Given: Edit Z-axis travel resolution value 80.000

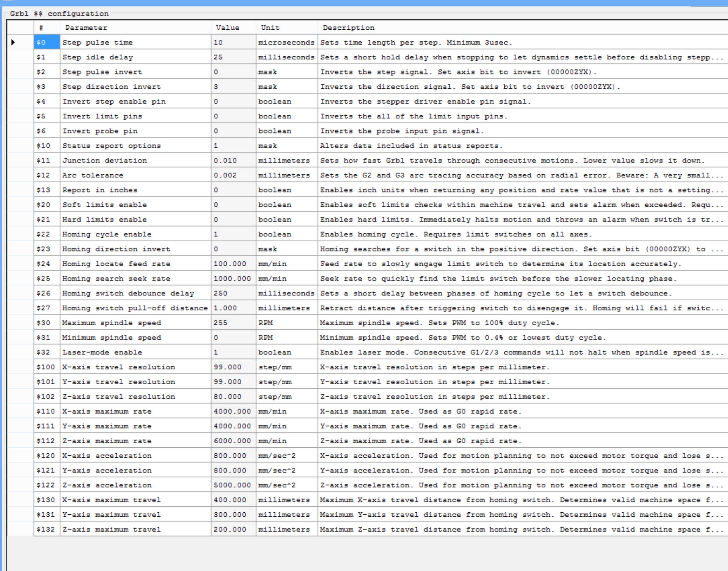Looking at the screenshot, I should [233, 397].
